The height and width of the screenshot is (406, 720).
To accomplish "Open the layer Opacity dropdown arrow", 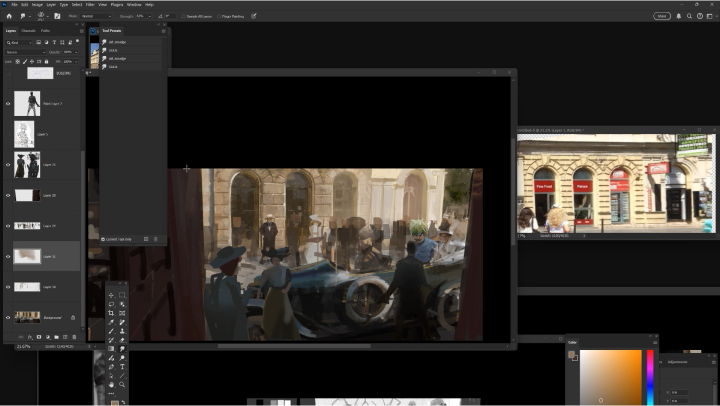I will [76, 52].
